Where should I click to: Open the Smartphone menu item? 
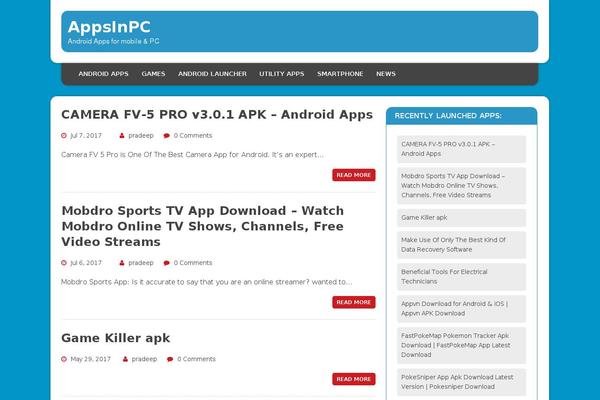pos(340,74)
